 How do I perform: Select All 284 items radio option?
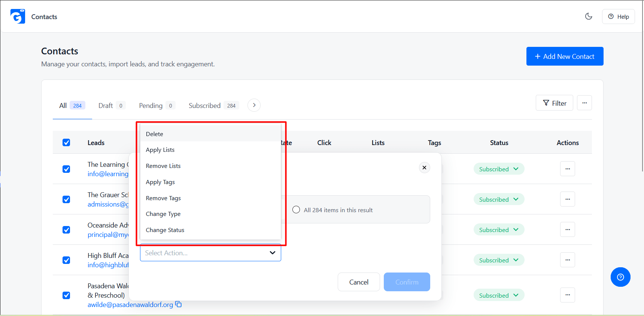tap(296, 210)
